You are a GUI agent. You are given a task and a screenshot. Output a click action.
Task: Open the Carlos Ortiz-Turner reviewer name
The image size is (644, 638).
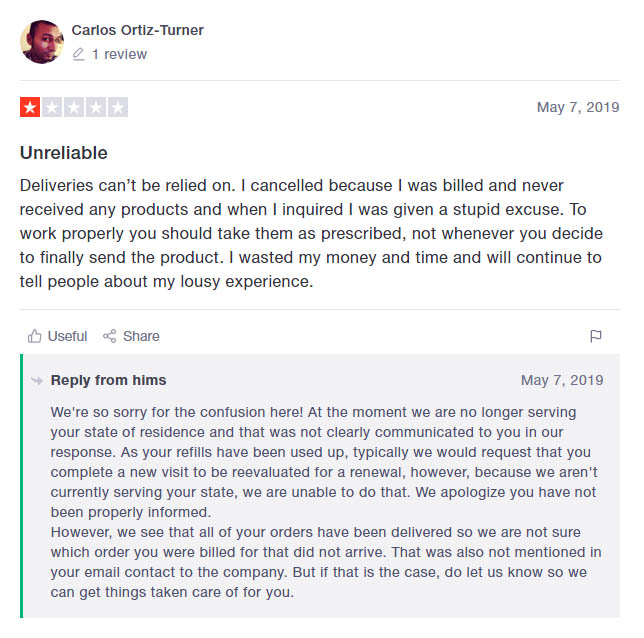tap(137, 30)
